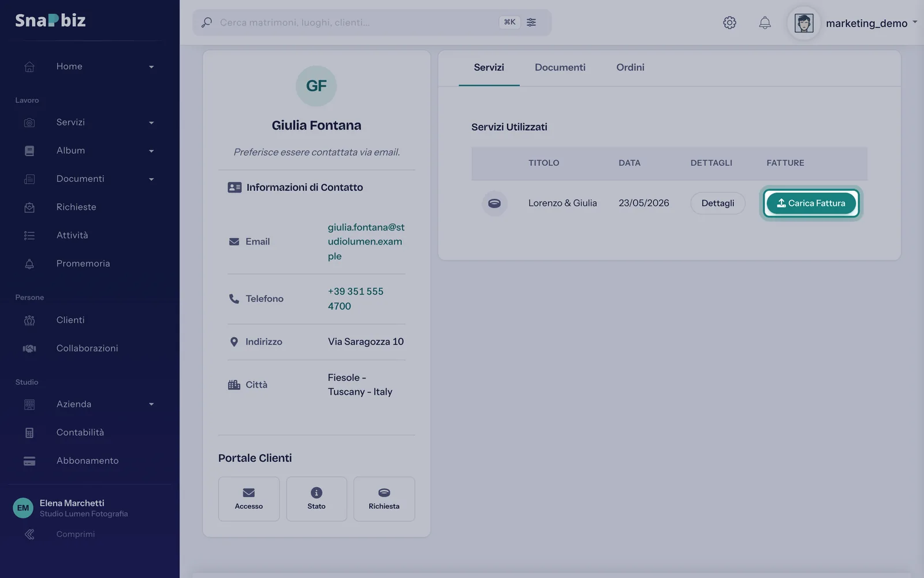This screenshot has height=578, width=924.
Task: Click the Contabilità calculator icon
Action: tap(29, 433)
